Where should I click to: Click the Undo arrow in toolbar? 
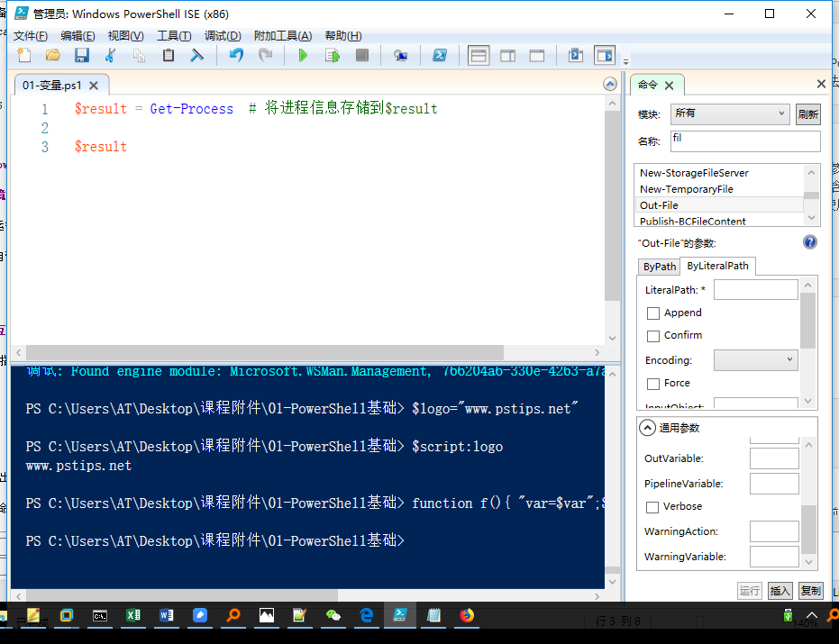click(236, 56)
